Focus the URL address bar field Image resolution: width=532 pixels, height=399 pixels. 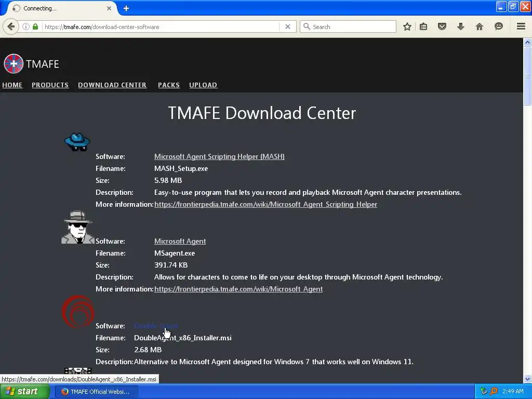click(161, 26)
